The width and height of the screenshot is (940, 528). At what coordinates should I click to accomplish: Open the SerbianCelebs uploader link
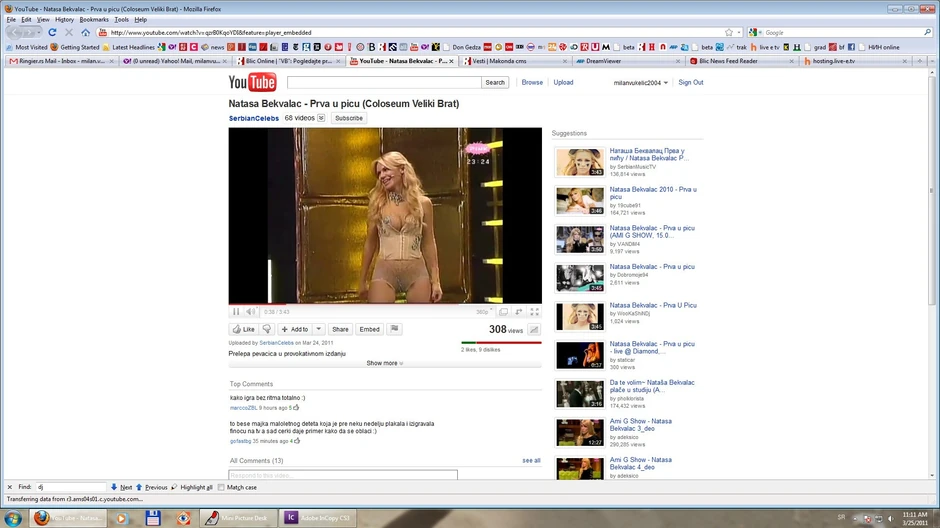click(254, 118)
